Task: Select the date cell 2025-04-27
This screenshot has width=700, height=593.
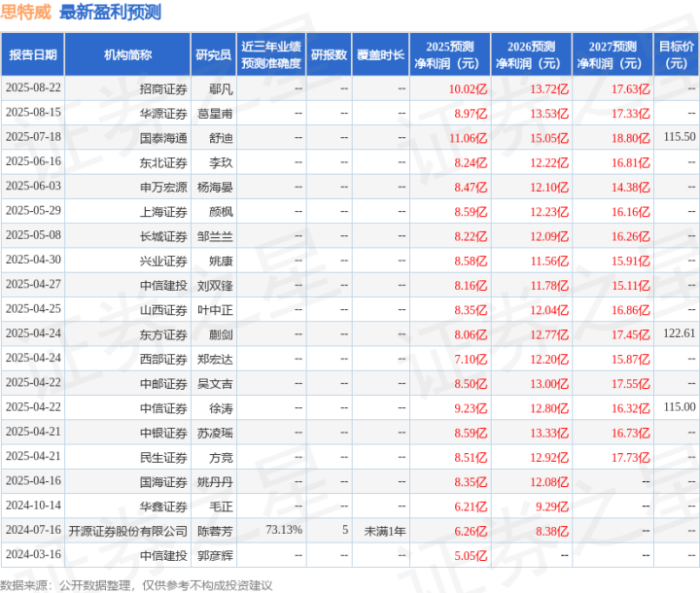Action: (x=33, y=284)
